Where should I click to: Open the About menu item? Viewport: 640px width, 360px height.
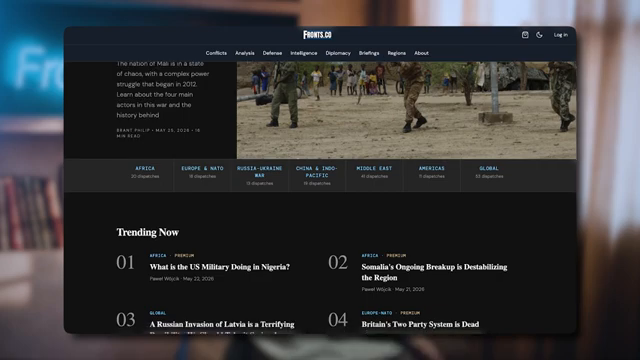(421, 53)
